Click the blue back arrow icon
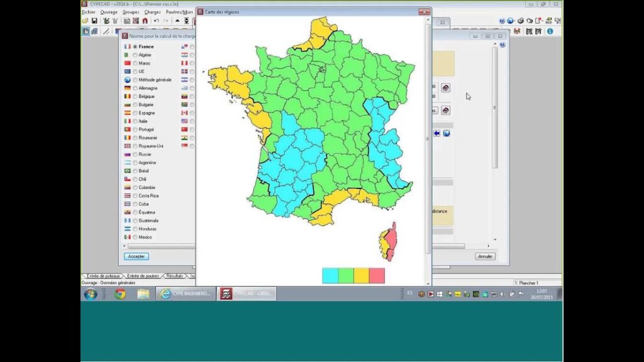This screenshot has width=644, height=362. [437, 133]
